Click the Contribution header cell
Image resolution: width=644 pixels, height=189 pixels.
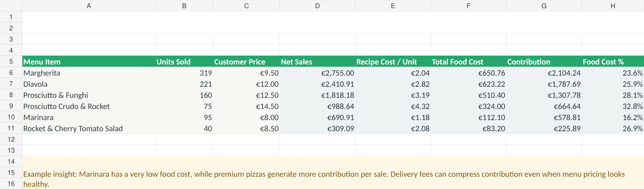pyautogui.click(x=544, y=62)
